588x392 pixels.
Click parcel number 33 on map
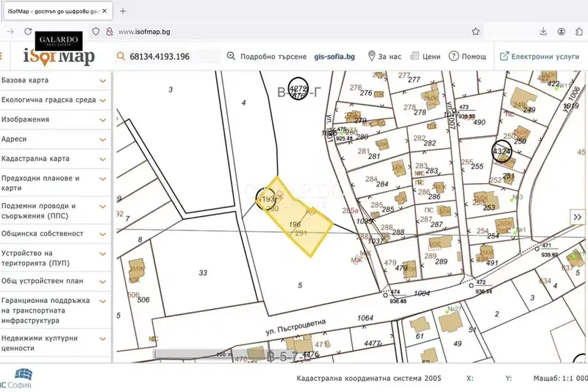point(203,273)
